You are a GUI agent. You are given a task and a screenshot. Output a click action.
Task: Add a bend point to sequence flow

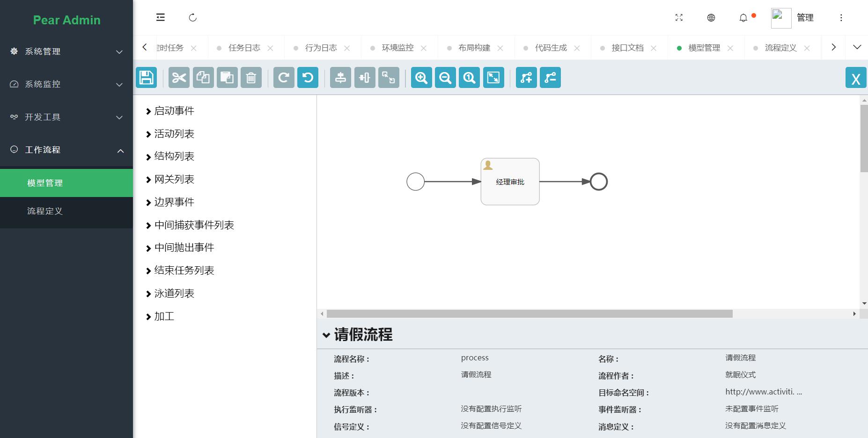coord(526,77)
